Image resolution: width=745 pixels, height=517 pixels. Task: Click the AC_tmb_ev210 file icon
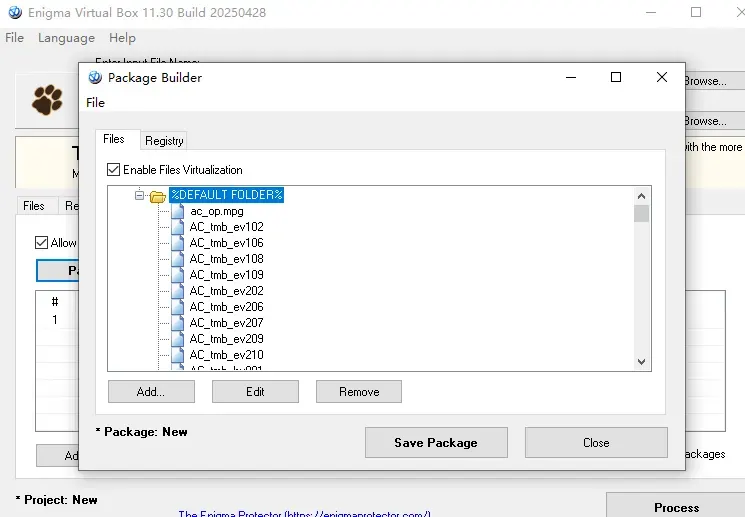tap(178, 355)
